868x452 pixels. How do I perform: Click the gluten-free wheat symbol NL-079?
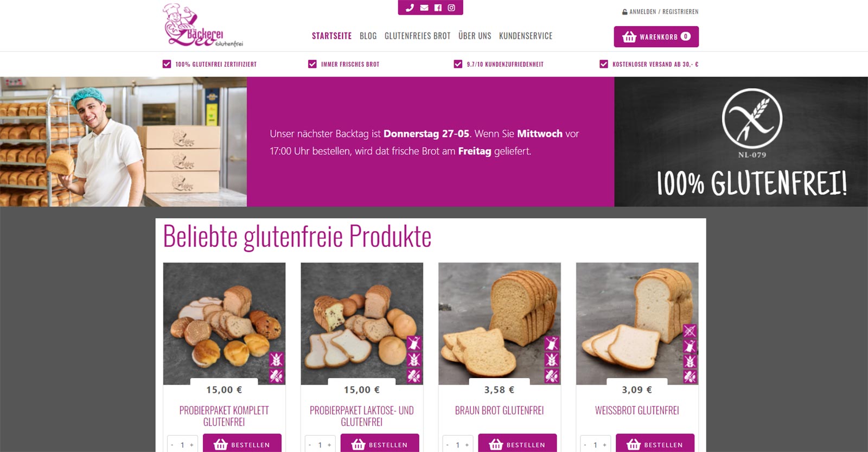(x=752, y=118)
